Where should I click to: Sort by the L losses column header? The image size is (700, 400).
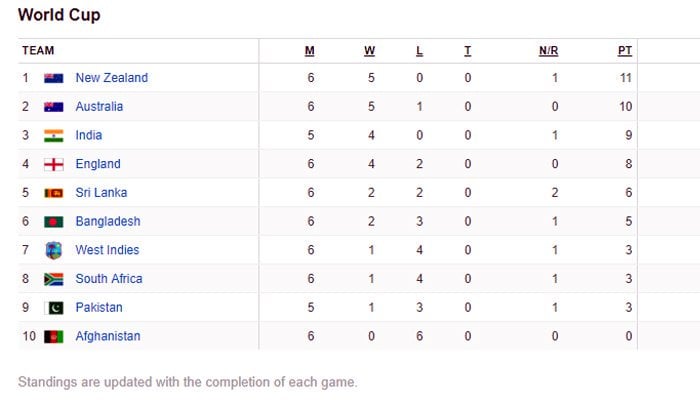coord(419,51)
